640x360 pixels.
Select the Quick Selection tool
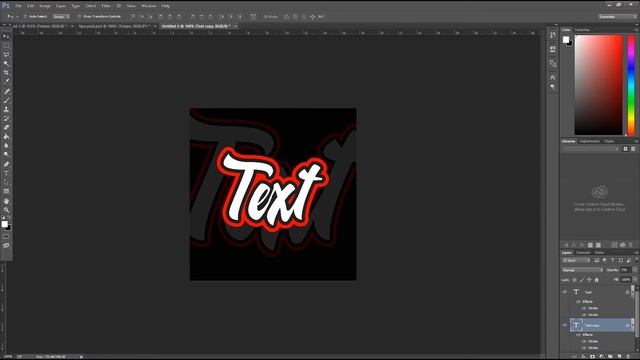(6, 63)
